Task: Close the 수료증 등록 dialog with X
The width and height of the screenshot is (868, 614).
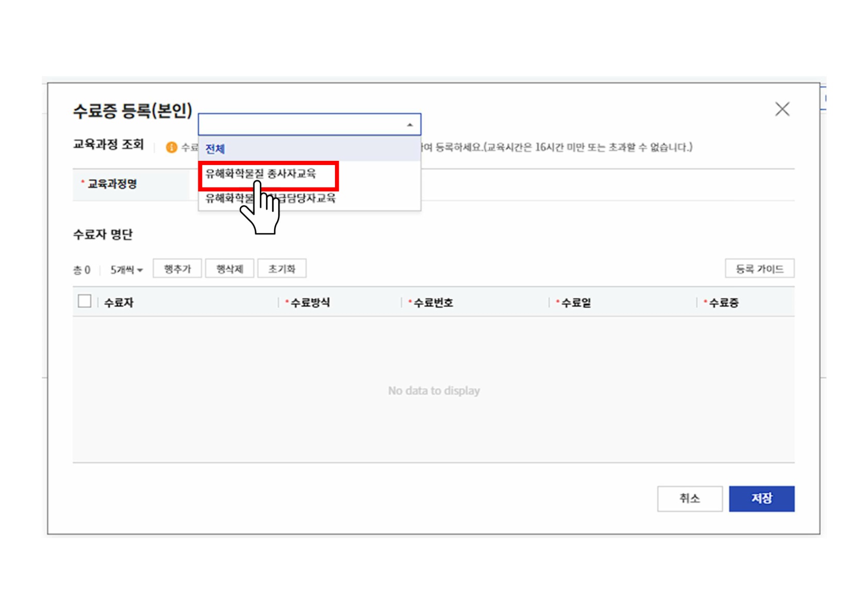Action: tap(782, 109)
